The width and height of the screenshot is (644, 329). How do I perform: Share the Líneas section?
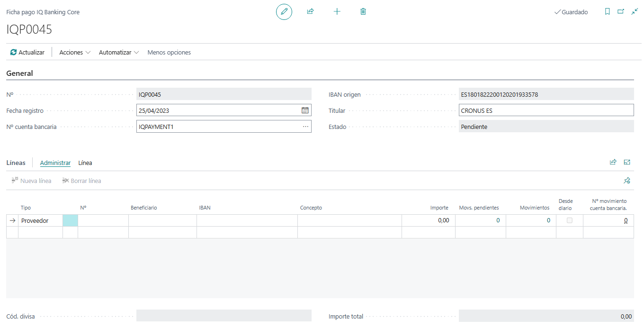tap(613, 162)
